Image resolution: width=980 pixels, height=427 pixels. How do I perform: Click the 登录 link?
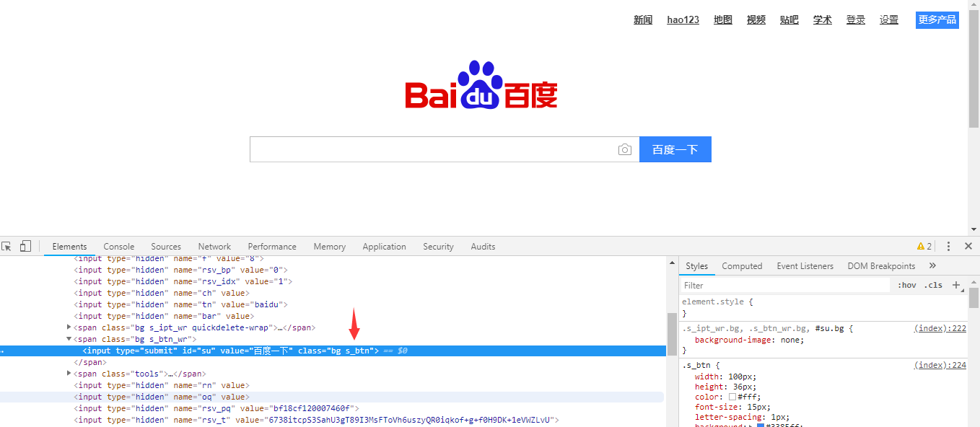click(856, 19)
